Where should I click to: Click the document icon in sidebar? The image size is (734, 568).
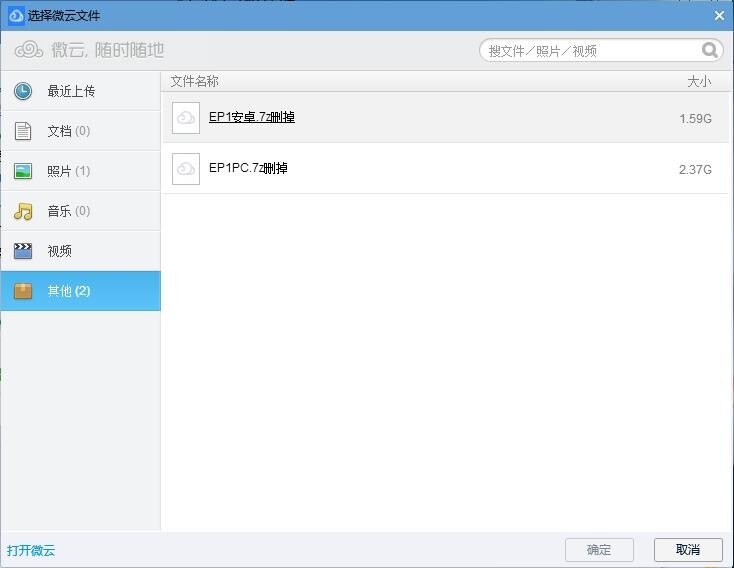point(23,131)
